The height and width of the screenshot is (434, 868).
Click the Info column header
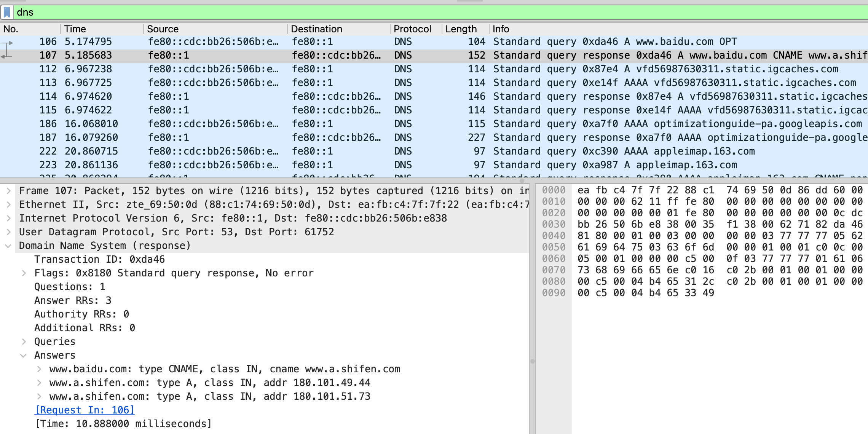501,29
